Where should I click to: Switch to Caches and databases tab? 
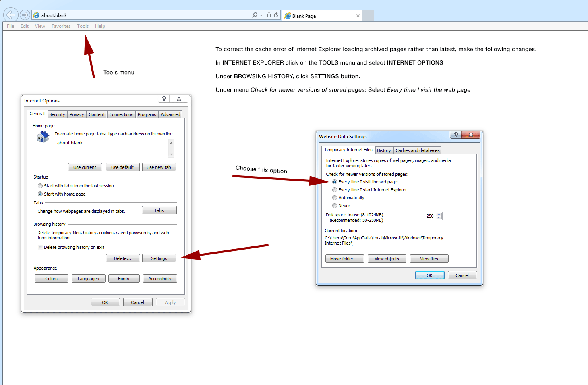418,150
